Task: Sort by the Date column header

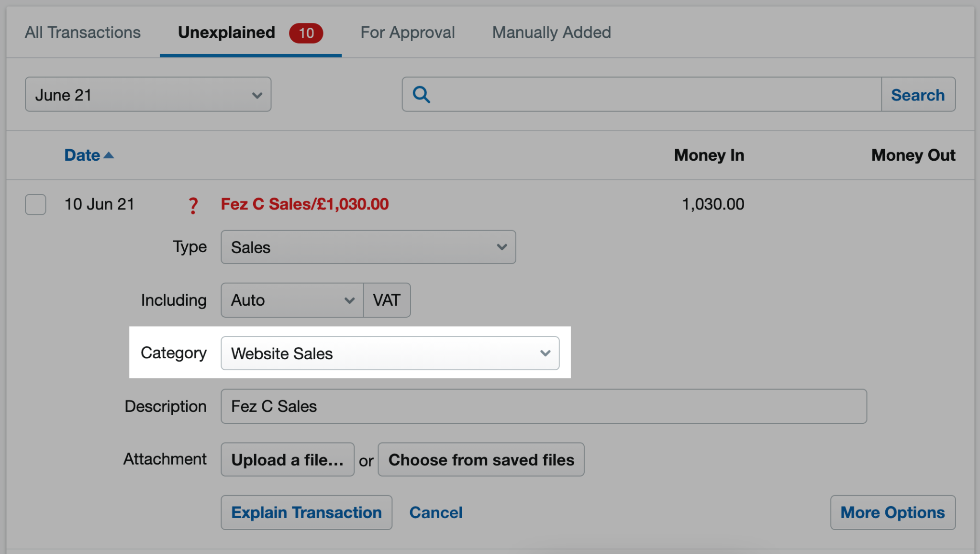Action: [x=82, y=155]
